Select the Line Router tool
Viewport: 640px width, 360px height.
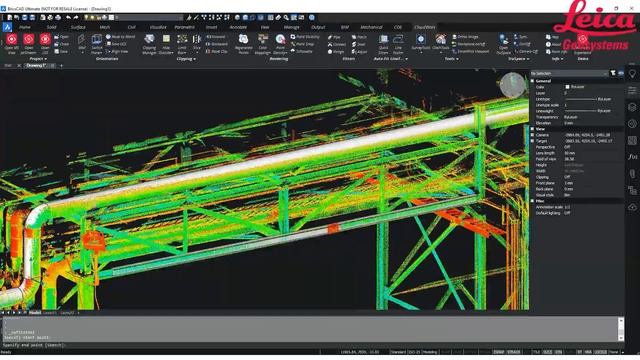pos(398,44)
